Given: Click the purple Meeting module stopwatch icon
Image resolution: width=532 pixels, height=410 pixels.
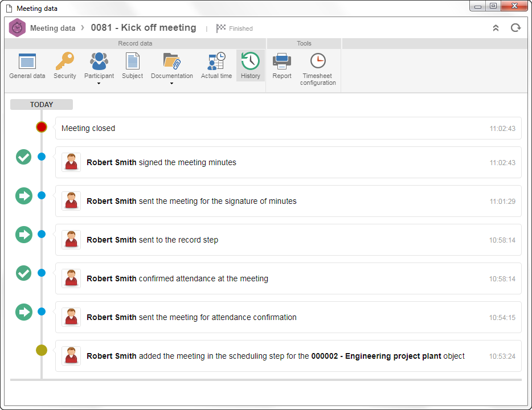Looking at the screenshot, I should [x=17, y=28].
